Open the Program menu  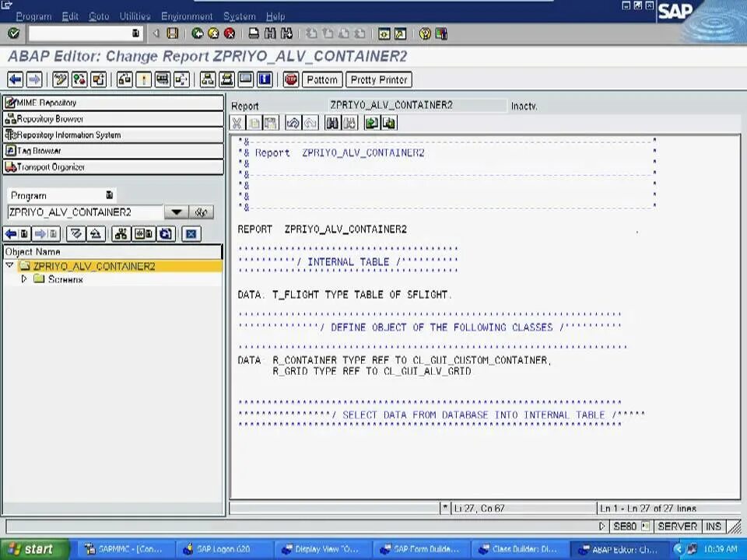point(33,16)
